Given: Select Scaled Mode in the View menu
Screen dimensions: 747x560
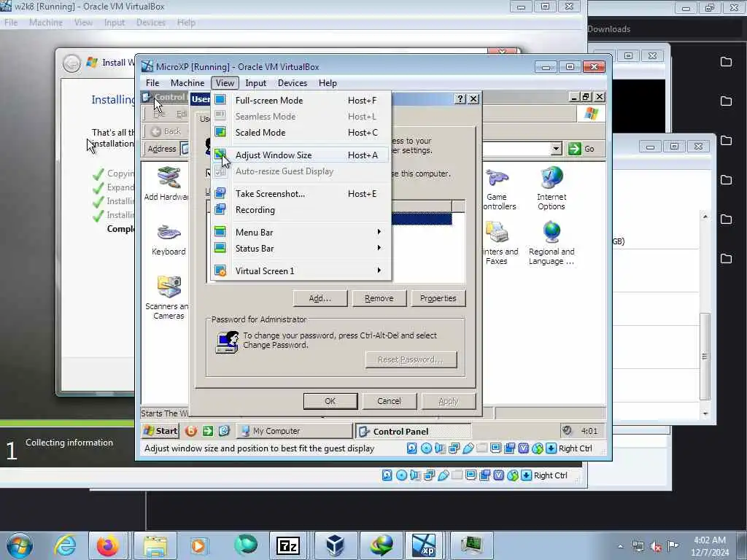Looking at the screenshot, I should coord(301,133).
